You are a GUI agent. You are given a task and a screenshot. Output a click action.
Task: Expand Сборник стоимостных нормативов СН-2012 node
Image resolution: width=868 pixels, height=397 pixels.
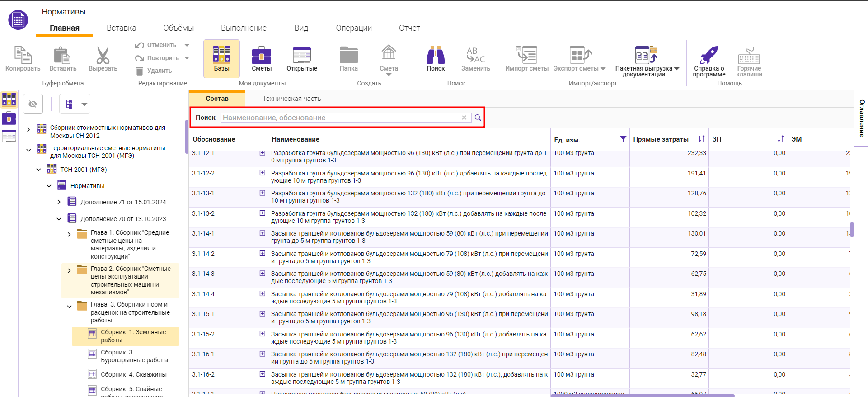pos(28,130)
